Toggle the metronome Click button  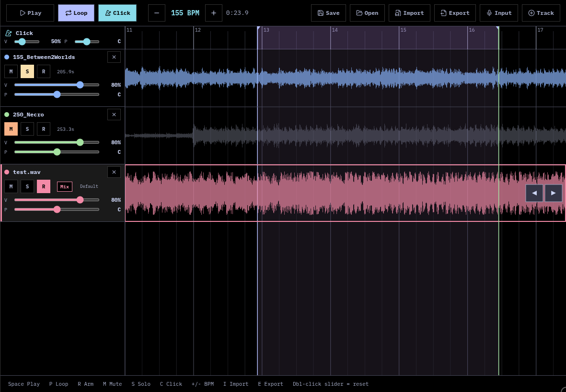(x=117, y=13)
